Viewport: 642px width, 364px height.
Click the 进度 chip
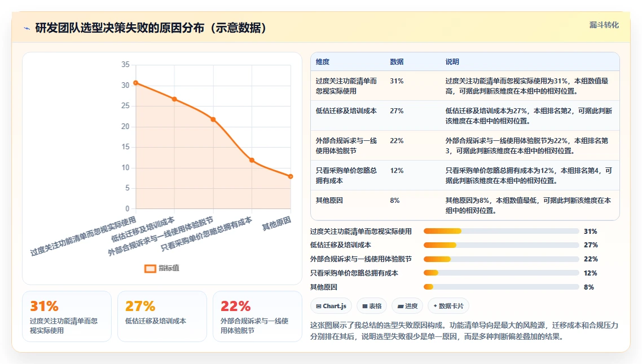(x=407, y=306)
